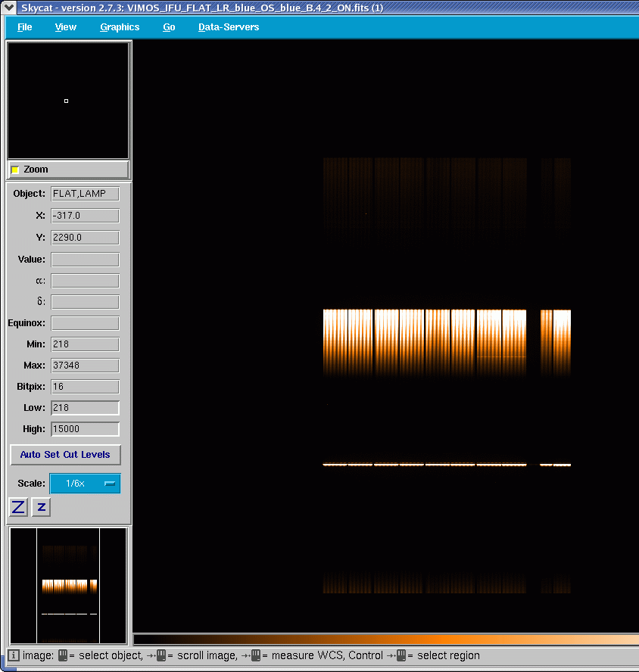Viewport: 639px width, 672px height.
Task: Click the High cut level field
Action: 85,429
